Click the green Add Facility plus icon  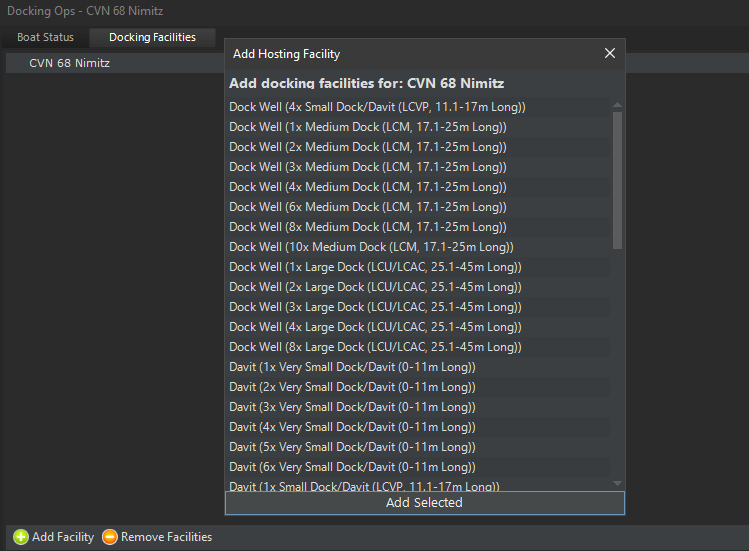(x=21, y=537)
